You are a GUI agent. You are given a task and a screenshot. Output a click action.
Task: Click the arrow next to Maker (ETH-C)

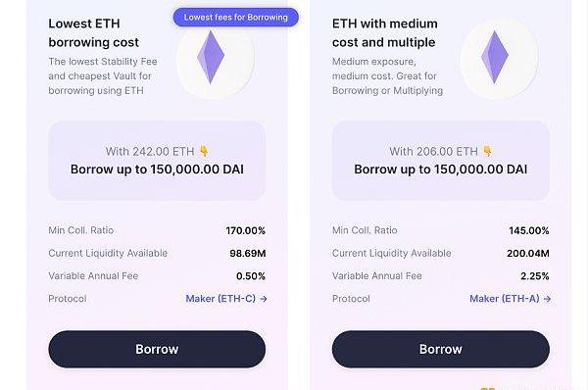tap(264, 299)
